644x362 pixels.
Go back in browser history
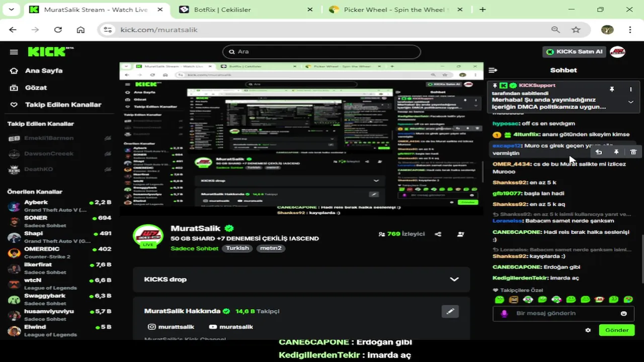13,30
